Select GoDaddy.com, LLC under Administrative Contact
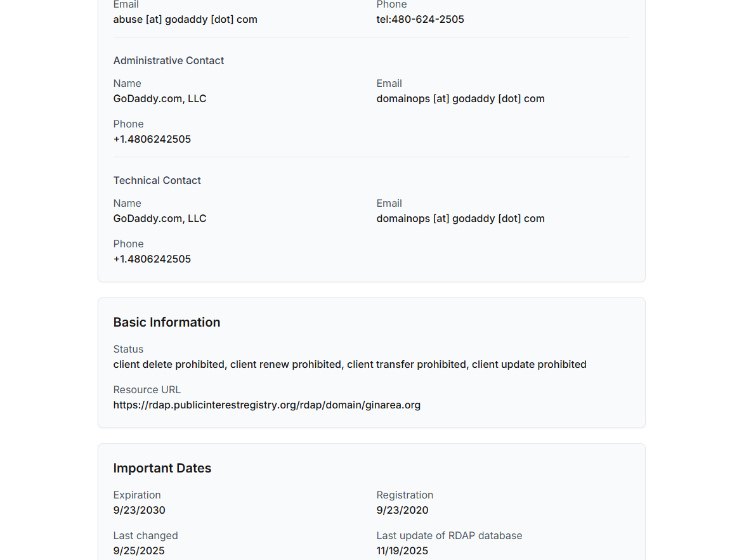 click(x=160, y=98)
